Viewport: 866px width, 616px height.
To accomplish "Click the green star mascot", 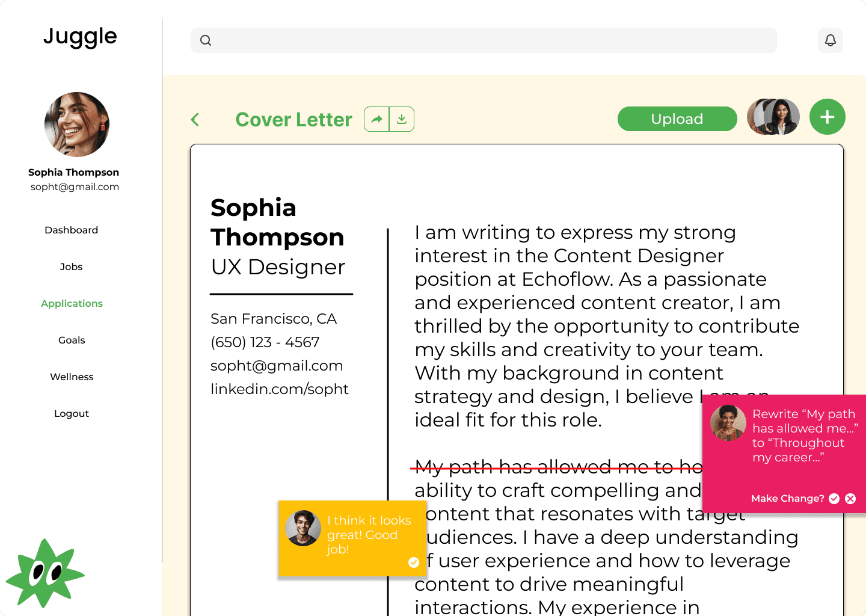I will tap(45, 573).
